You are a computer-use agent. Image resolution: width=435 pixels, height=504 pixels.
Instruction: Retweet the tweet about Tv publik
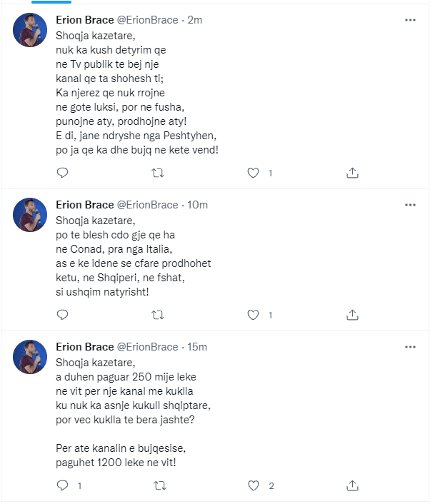[x=159, y=173]
